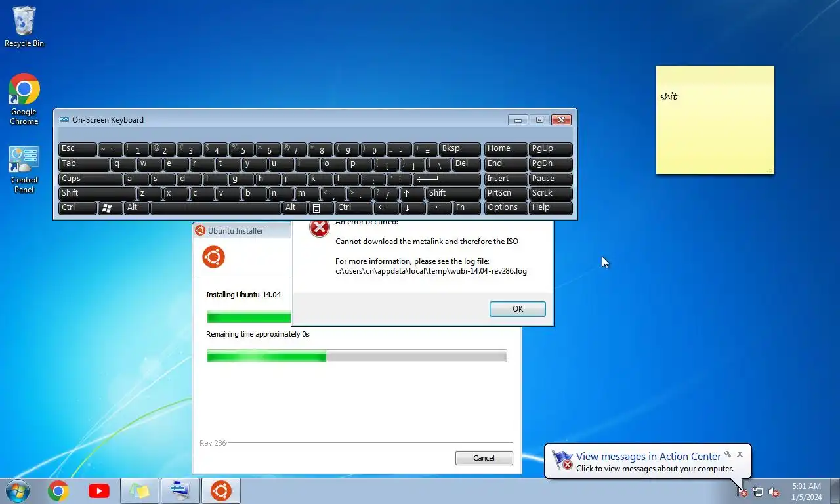Open the Control Panel desktop icon
This screenshot has width=840, height=504.
pyautogui.click(x=24, y=169)
